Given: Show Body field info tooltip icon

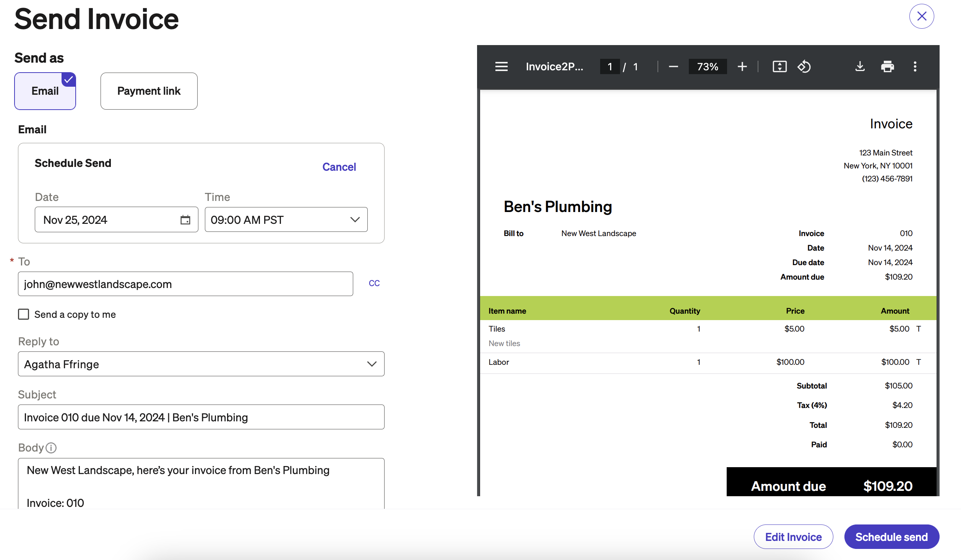Looking at the screenshot, I should (51, 448).
